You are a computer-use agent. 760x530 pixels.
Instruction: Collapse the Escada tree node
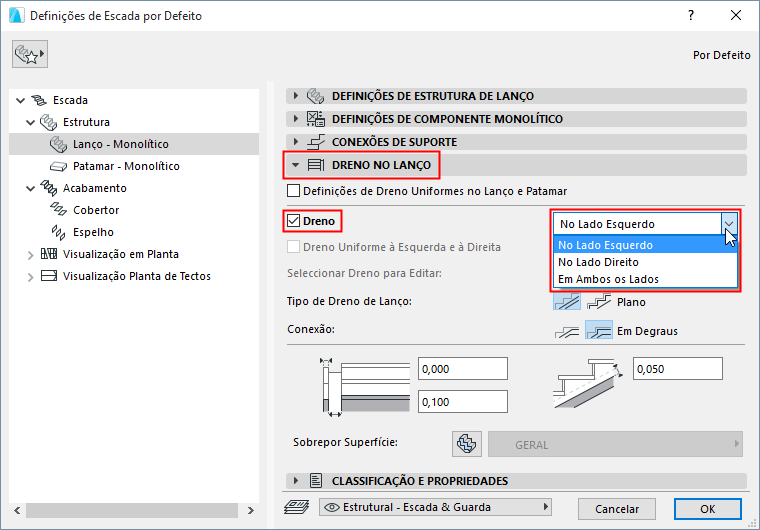click(x=20, y=100)
